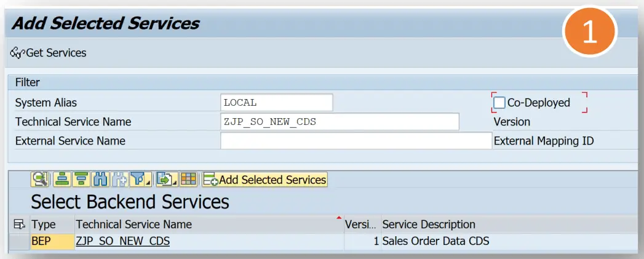The height and width of the screenshot is (259, 644).
Task: Click the Add Selected Services button
Action: click(x=265, y=180)
